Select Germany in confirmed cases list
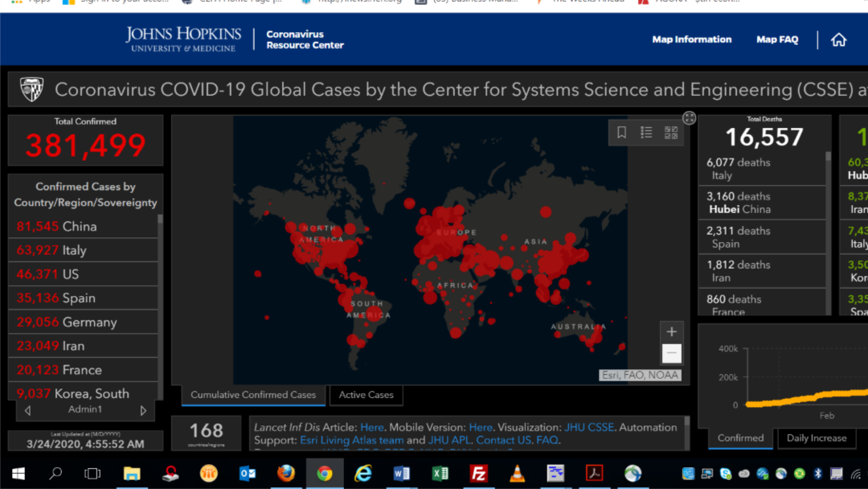Image resolution: width=868 pixels, height=489 pixels. pyautogui.click(x=83, y=322)
